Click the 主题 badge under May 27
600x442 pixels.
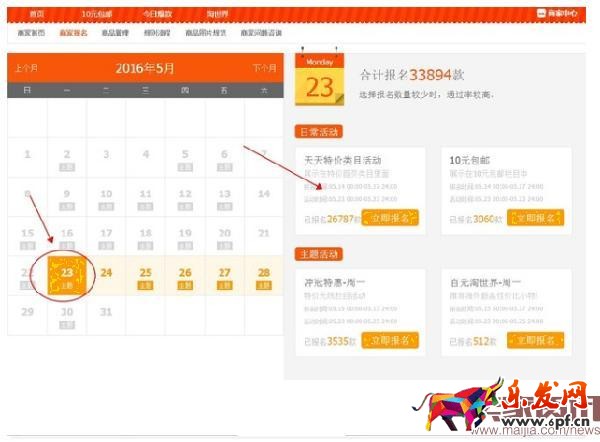224,286
